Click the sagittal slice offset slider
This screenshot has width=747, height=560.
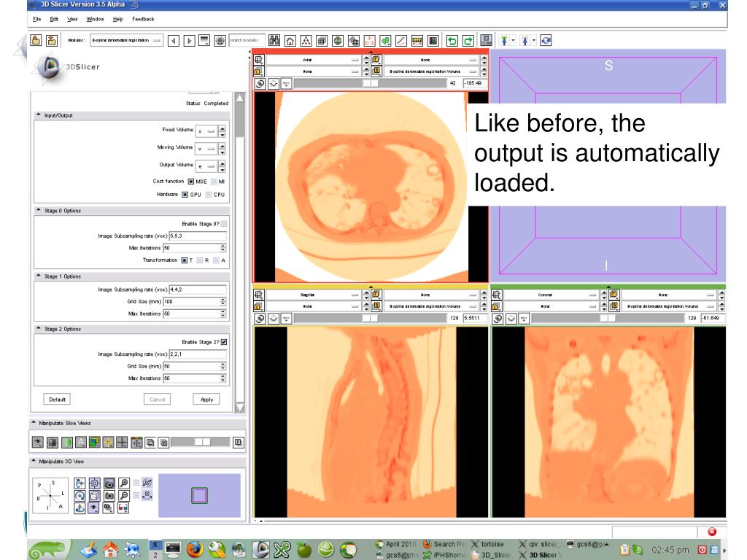370,318
